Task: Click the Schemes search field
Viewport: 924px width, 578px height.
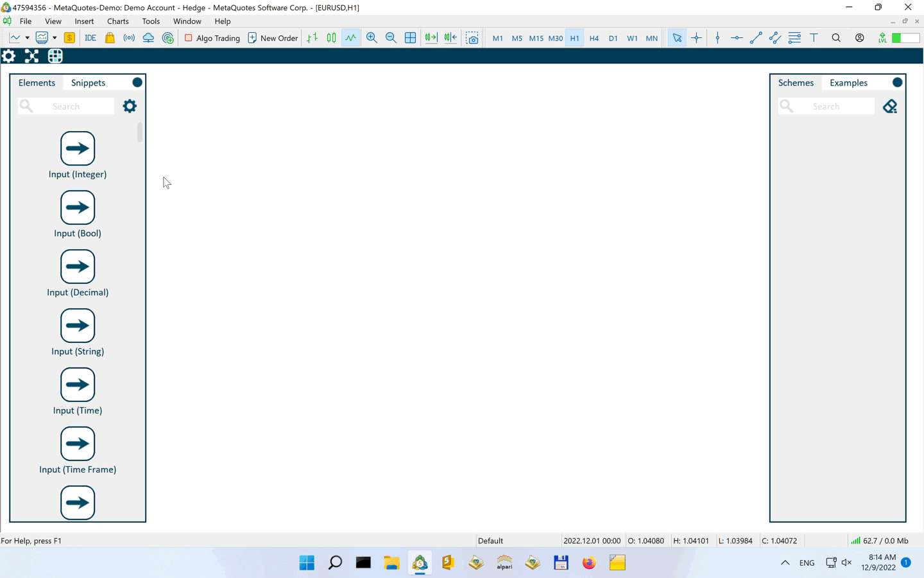Action: [826, 106]
